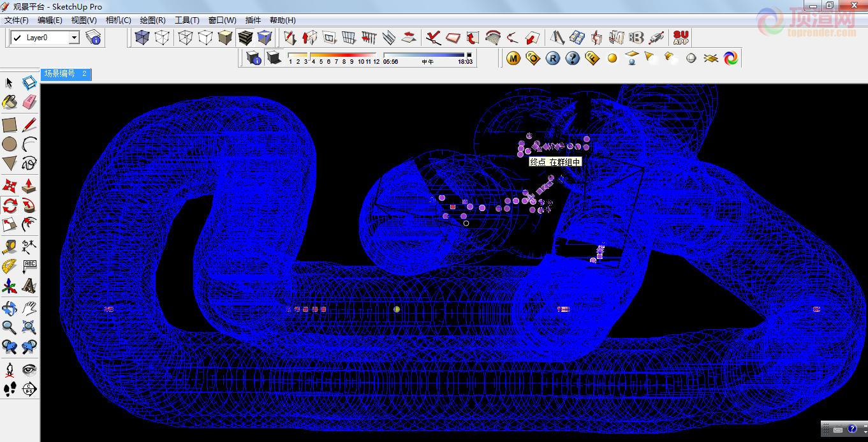Activate the Look Around eye tool
868x442 pixels.
29,370
